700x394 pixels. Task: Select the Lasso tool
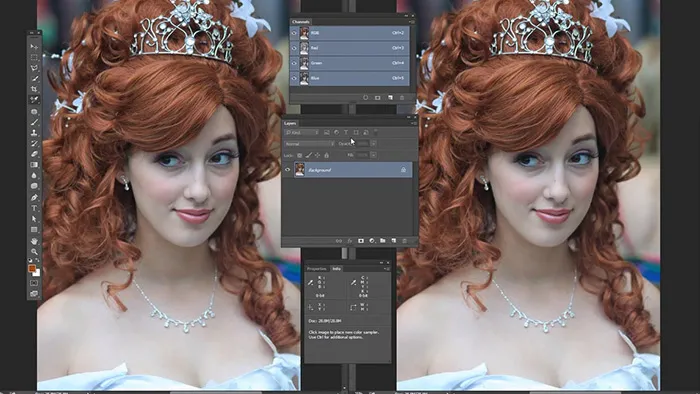click(x=34, y=68)
